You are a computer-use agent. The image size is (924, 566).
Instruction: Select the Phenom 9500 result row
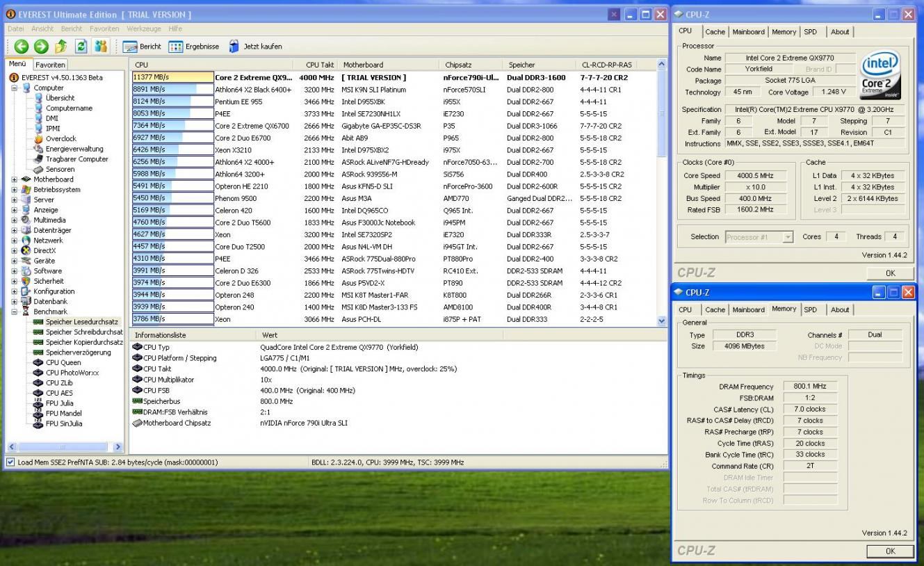coord(393,198)
